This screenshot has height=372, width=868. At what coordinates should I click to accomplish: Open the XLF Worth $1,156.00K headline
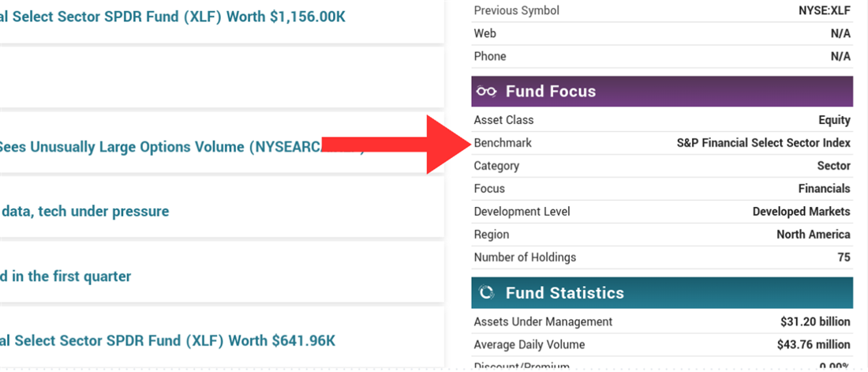172,16
